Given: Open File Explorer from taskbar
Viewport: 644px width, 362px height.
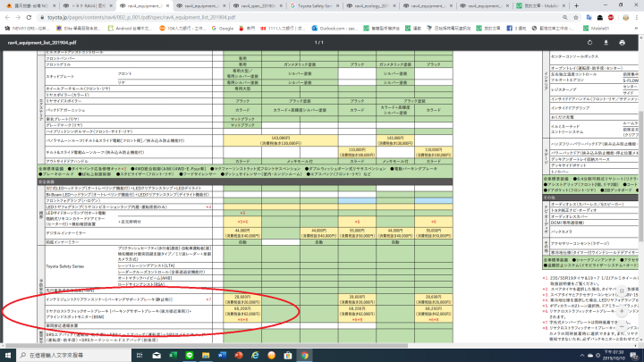Looking at the screenshot, I should tap(206, 355).
